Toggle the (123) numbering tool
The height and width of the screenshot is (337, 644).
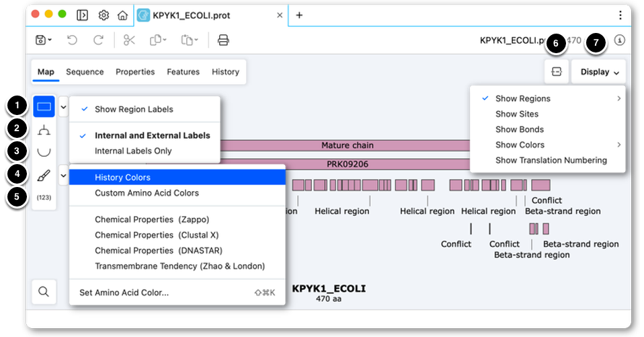pos(44,197)
